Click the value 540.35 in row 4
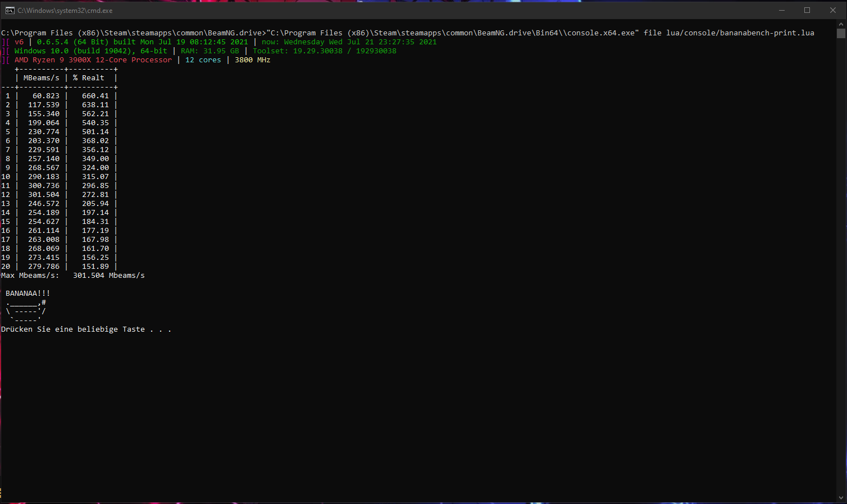 pyautogui.click(x=95, y=123)
